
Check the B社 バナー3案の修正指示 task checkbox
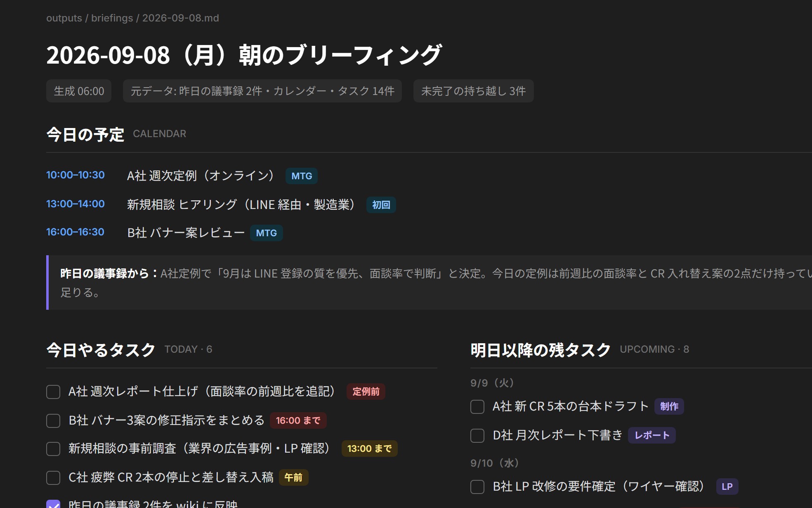click(x=53, y=420)
